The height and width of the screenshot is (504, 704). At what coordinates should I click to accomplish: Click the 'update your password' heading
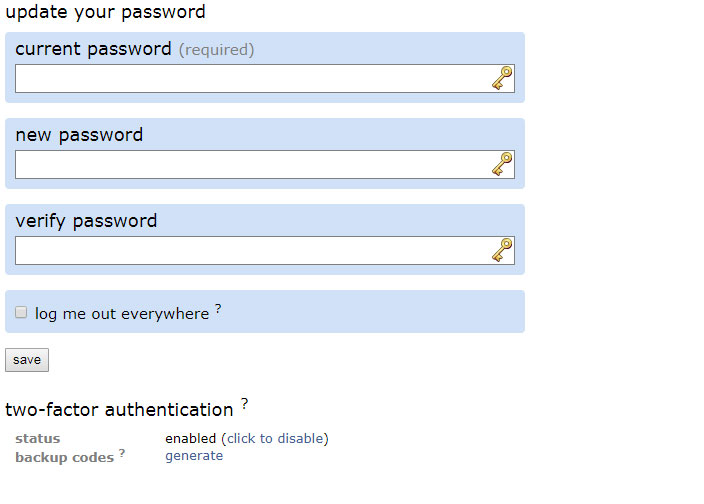tap(106, 12)
